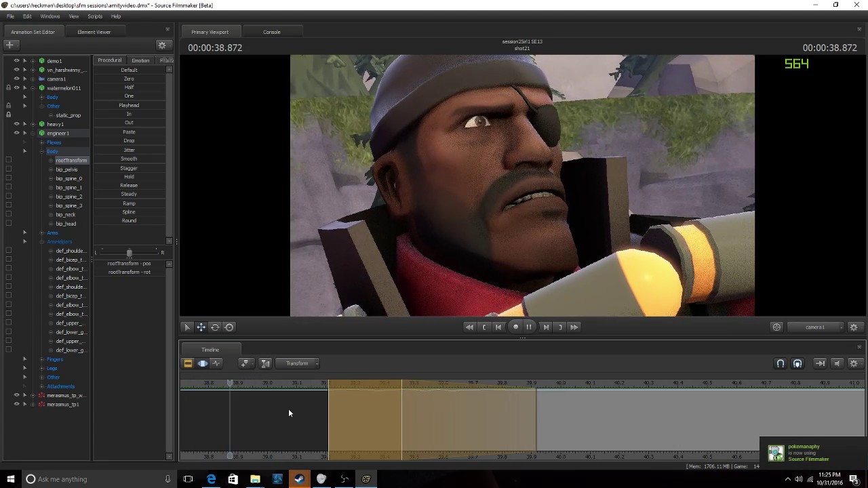868x488 pixels.
Task: Activate the screen manipulator circle tool
Action: (229, 327)
